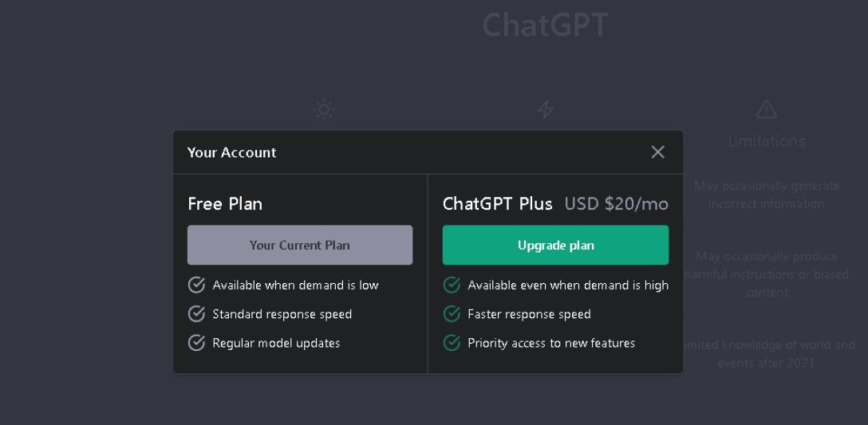Viewport: 868px width, 425px height.
Task: Click checkmark beside Standard response speed
Action: pyautogui.click(x=196, y=314)
